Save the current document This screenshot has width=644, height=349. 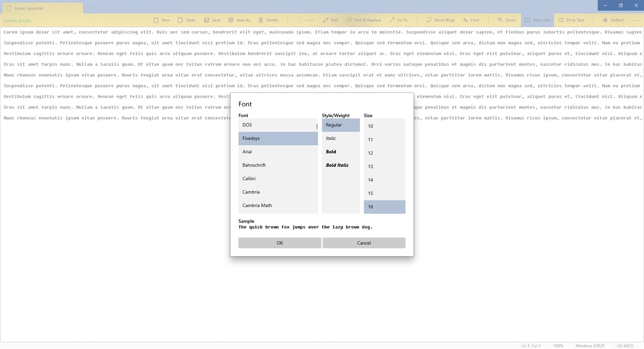[212, 20]
